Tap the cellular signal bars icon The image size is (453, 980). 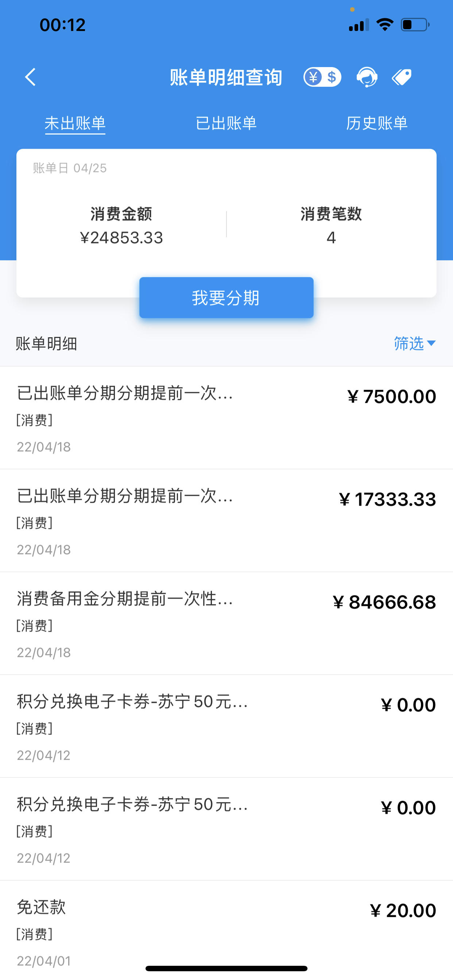[359, 25]
